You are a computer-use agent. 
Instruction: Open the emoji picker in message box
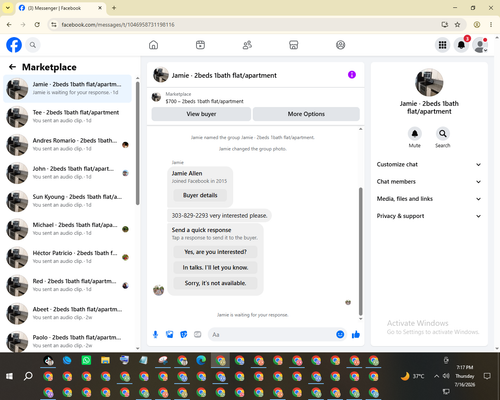tap(340, 334)
